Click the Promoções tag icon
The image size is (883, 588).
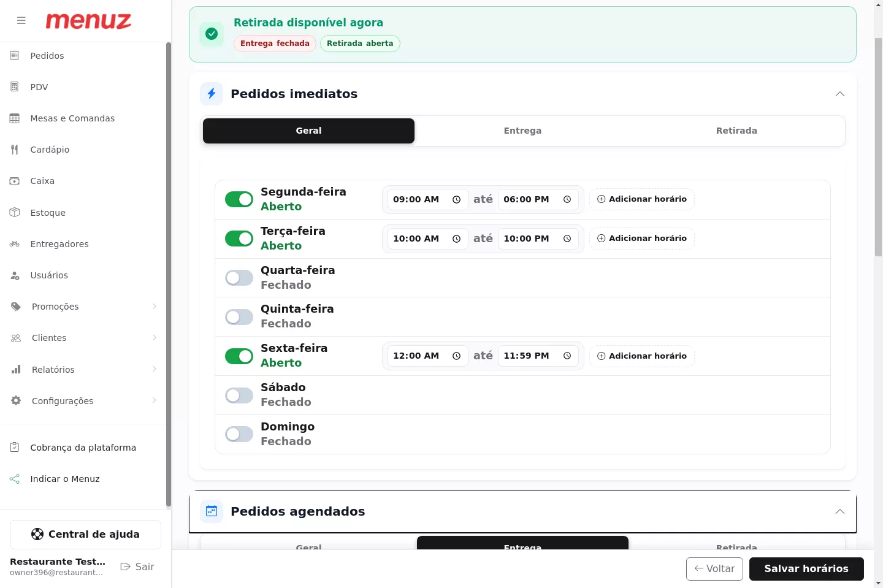point(16,307)
